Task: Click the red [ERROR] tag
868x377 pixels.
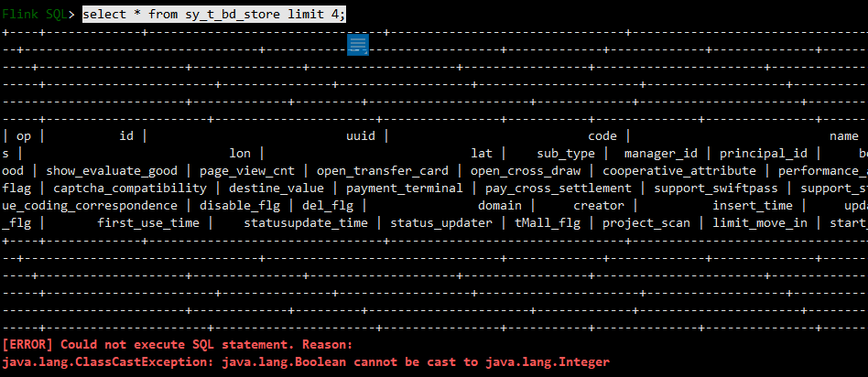Action: pyautogui.click(x=27, y=344)
